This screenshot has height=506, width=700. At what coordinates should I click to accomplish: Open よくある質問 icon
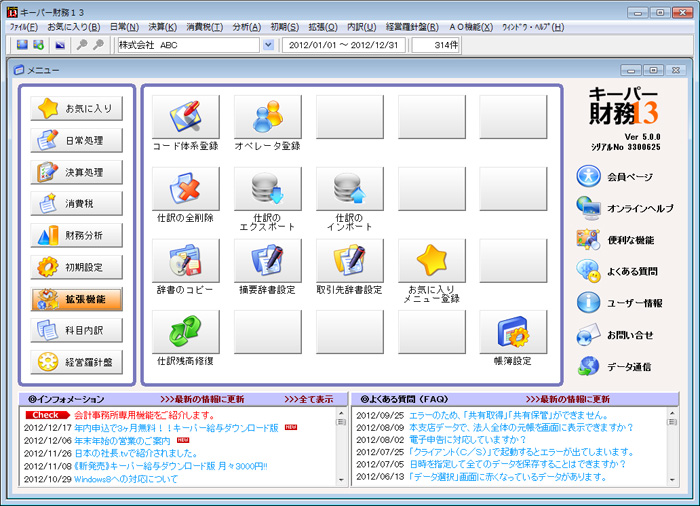[x=588, y=271]
